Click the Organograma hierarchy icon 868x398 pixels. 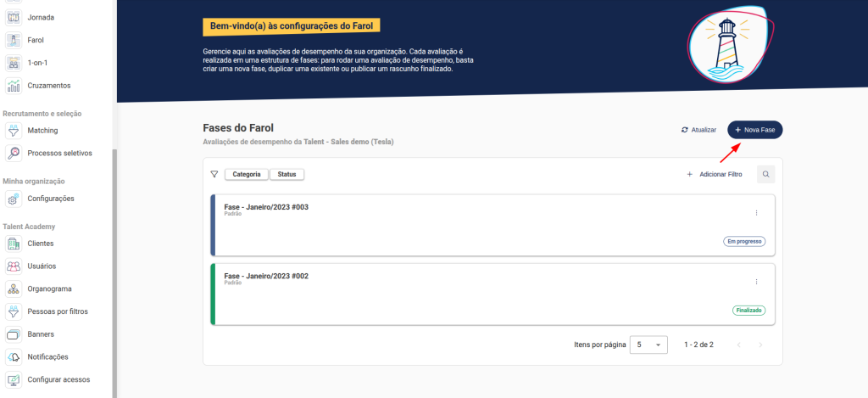[14, 289]
